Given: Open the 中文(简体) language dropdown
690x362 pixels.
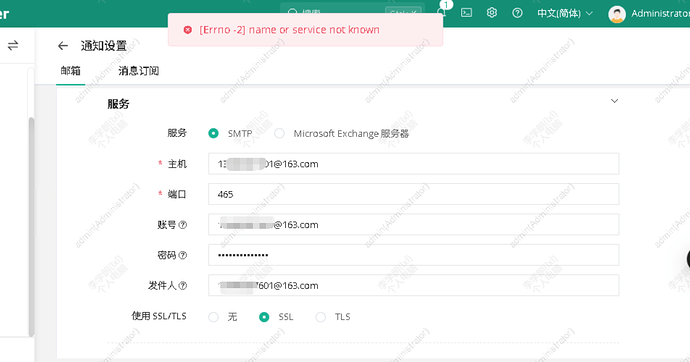Looking at the screenshot, I should [x=565, y=14].
